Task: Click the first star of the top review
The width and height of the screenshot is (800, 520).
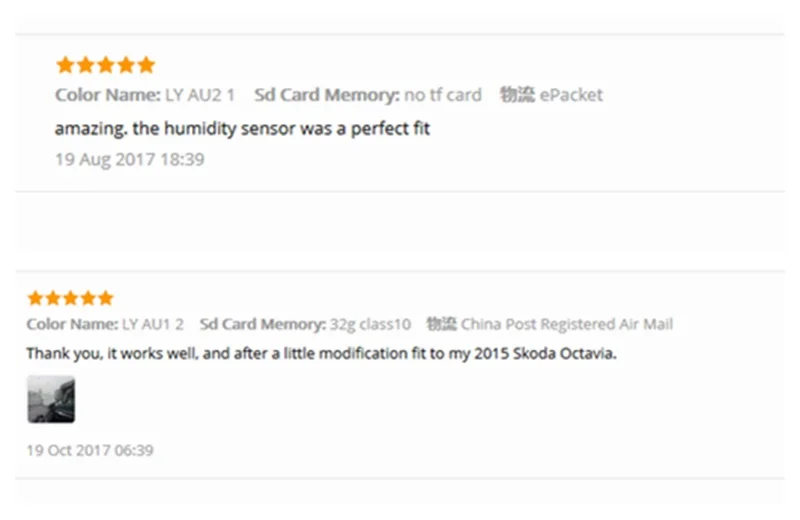Action: (65, 65)
